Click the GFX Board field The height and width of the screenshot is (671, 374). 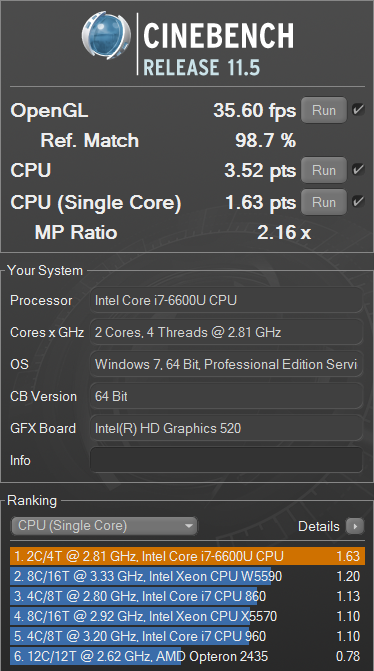[x=226, y=428]
